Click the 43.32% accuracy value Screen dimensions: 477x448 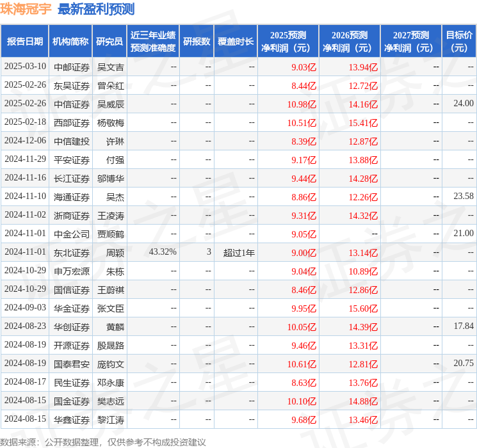click(163, 252)
